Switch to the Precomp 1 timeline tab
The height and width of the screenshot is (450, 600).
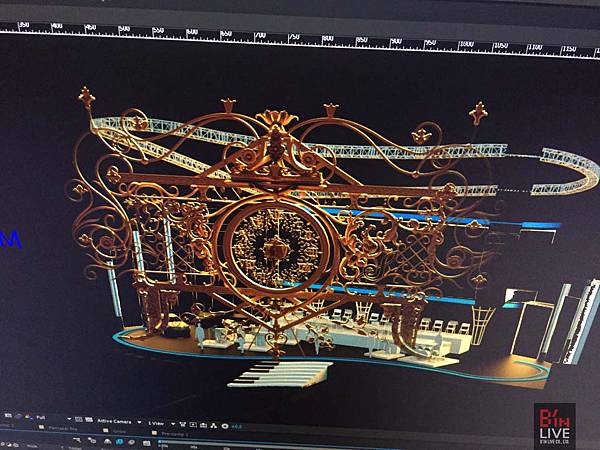(x=170, y=434)
